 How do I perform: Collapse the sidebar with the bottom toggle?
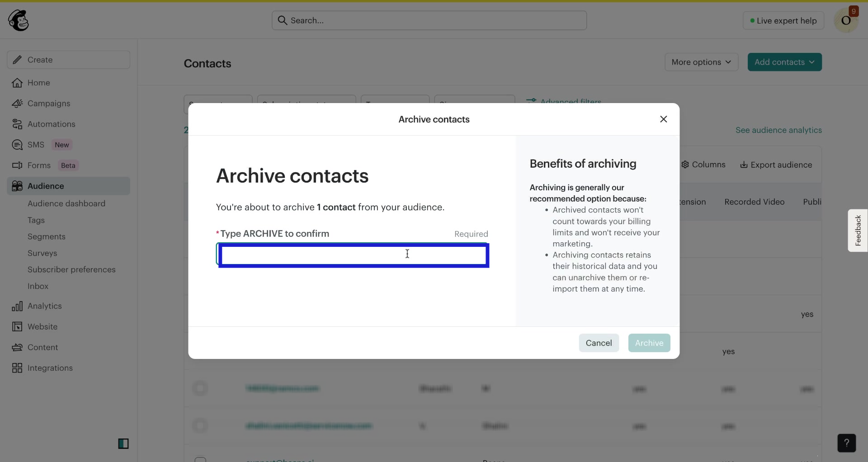[123, 443]
